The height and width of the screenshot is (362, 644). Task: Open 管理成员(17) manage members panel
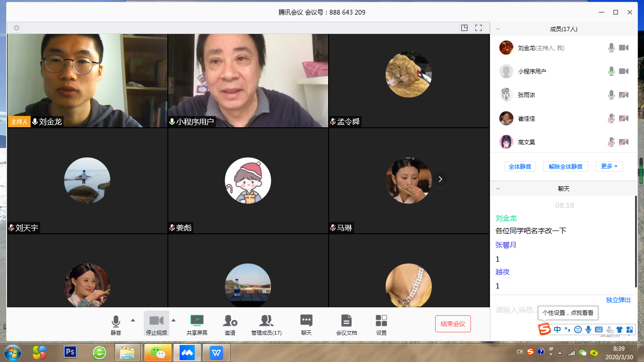(266, 321)
